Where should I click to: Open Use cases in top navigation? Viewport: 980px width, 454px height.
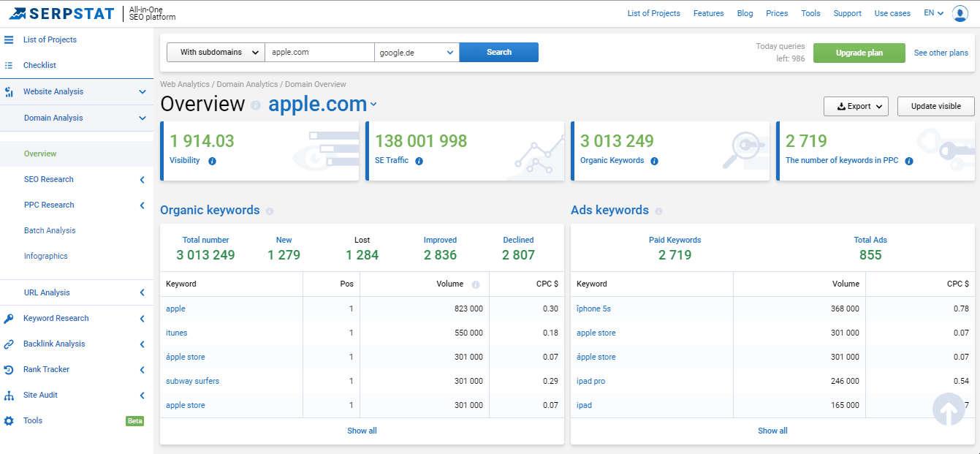892,13
